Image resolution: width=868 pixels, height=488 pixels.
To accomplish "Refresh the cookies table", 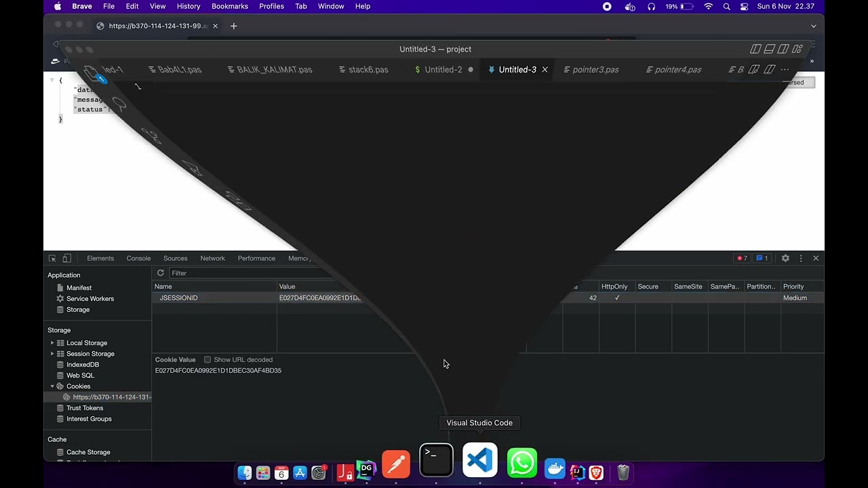I will tap(161, 273).
